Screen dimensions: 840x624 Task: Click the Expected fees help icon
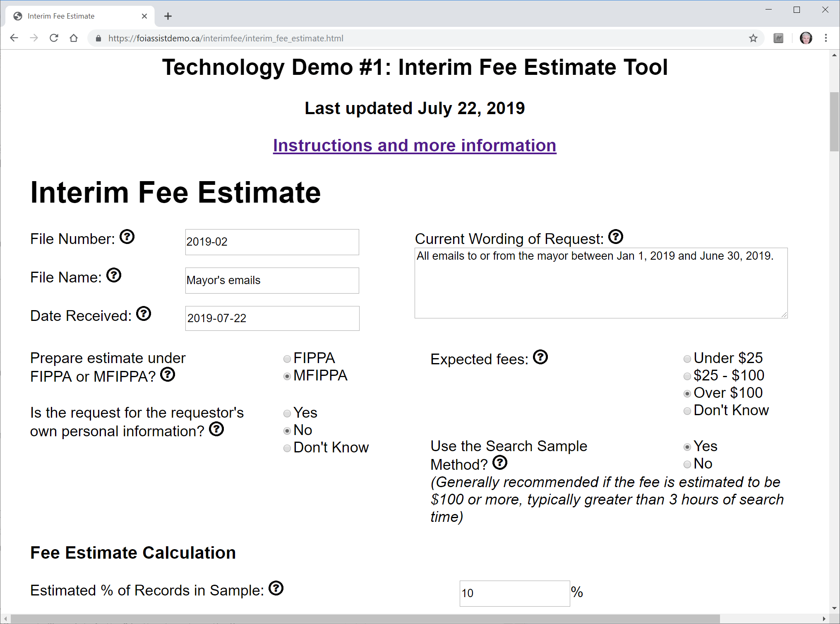(x=540, y=357)
